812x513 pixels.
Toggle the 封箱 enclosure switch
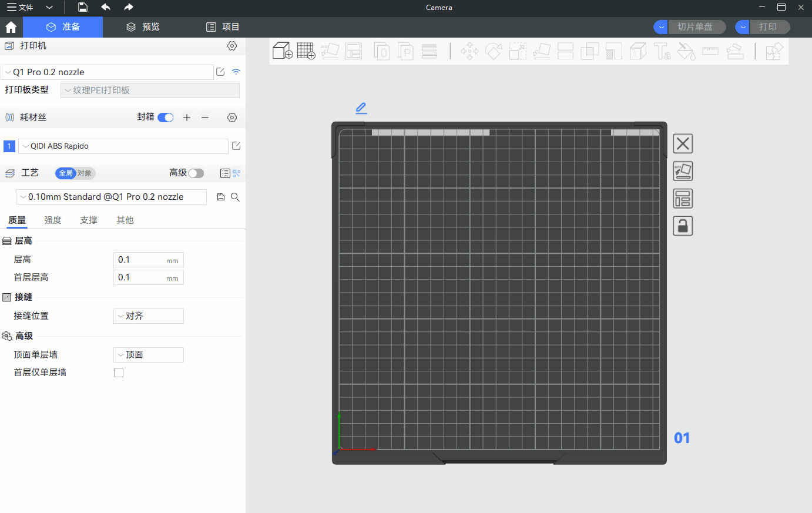pos(166,118)
